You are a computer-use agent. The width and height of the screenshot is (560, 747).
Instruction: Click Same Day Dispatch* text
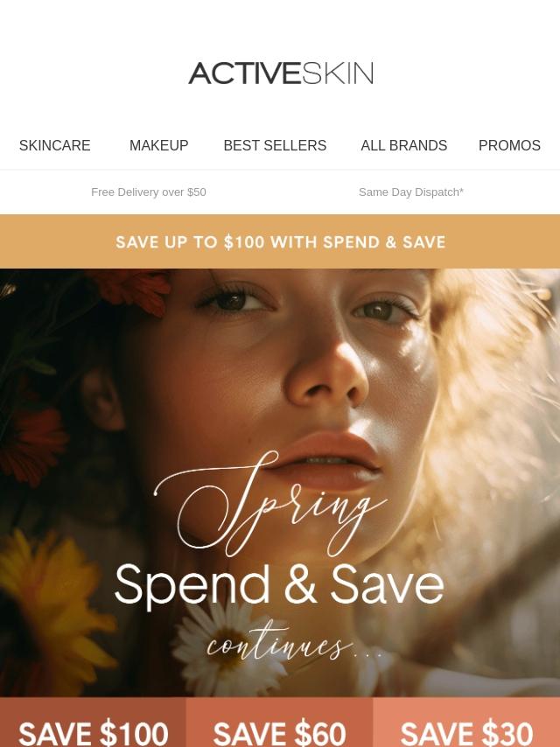[411, 192]
